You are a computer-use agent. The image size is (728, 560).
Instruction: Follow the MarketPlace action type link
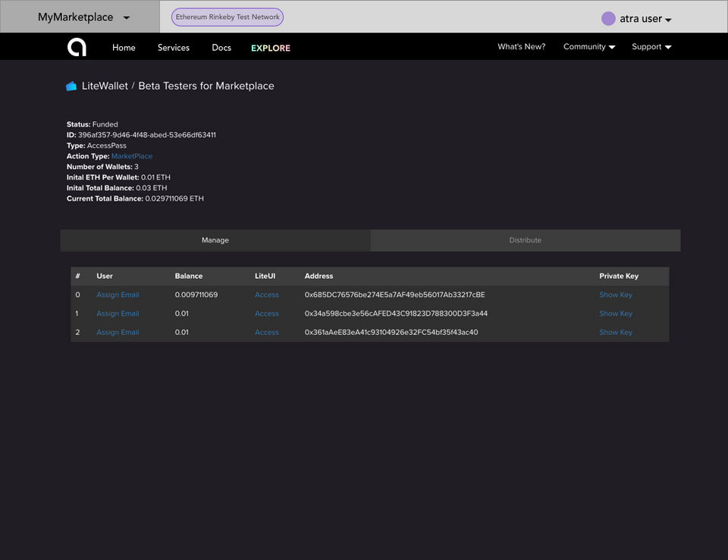pos(132,156)
